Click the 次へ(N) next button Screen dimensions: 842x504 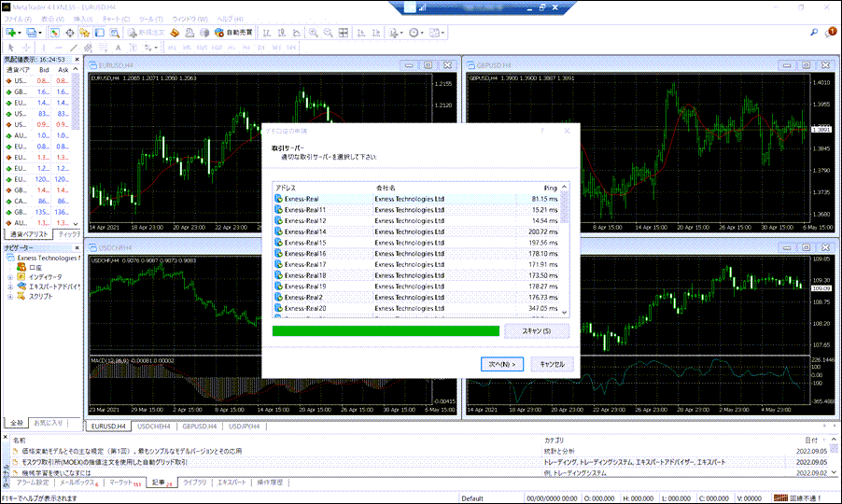(x=502, y=364)
